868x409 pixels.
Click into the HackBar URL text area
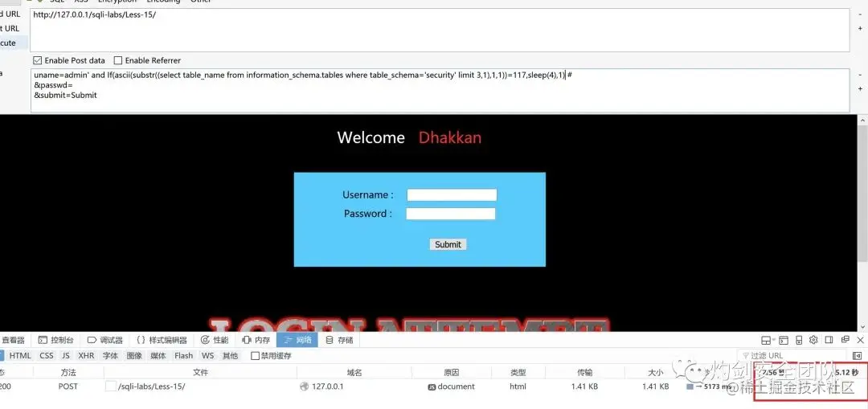(440, 30)
